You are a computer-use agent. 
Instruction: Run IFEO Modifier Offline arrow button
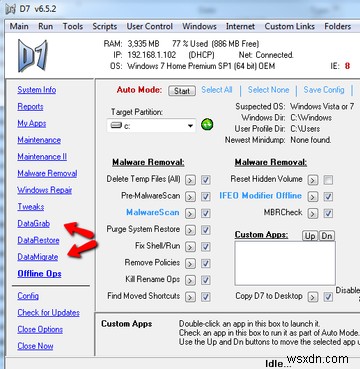313,197
